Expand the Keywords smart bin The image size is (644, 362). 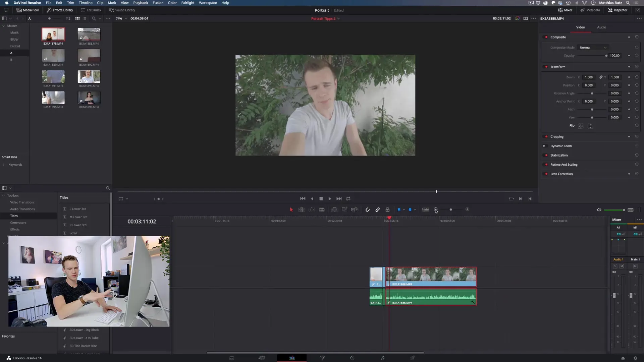(4, 165)
